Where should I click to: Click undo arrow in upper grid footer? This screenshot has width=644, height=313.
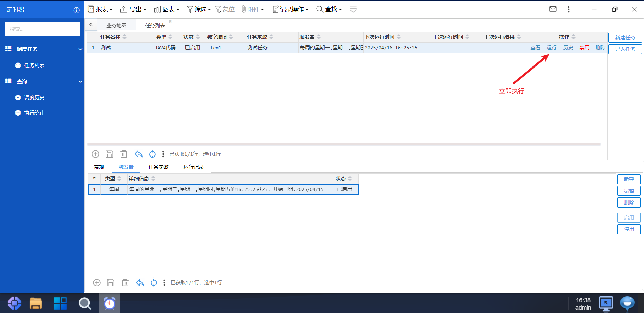(139, 154)
